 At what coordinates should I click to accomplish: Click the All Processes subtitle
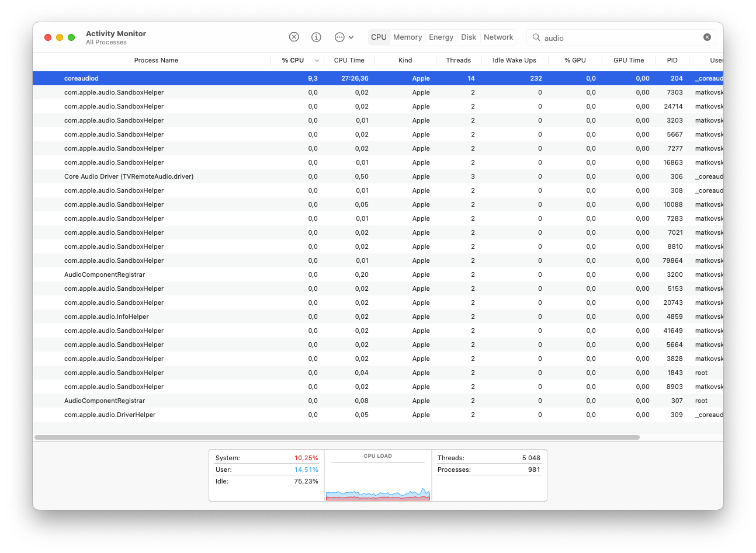coord(106,42)
